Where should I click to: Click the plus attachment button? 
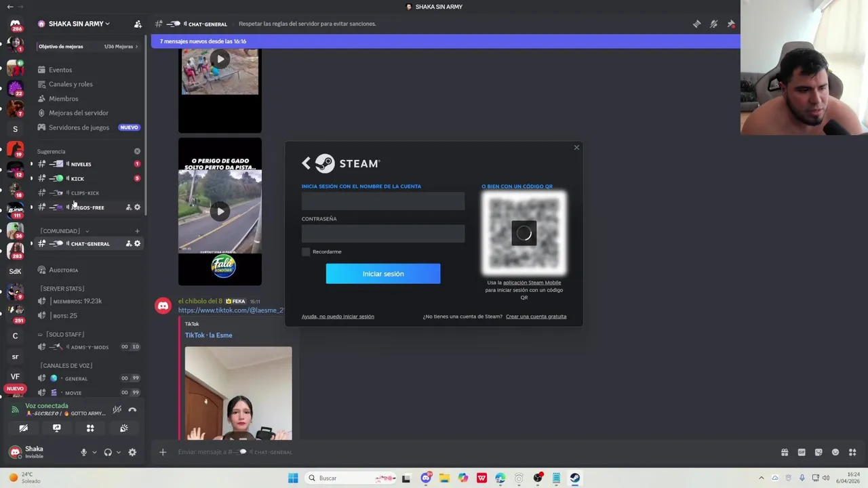pos(163,452)
